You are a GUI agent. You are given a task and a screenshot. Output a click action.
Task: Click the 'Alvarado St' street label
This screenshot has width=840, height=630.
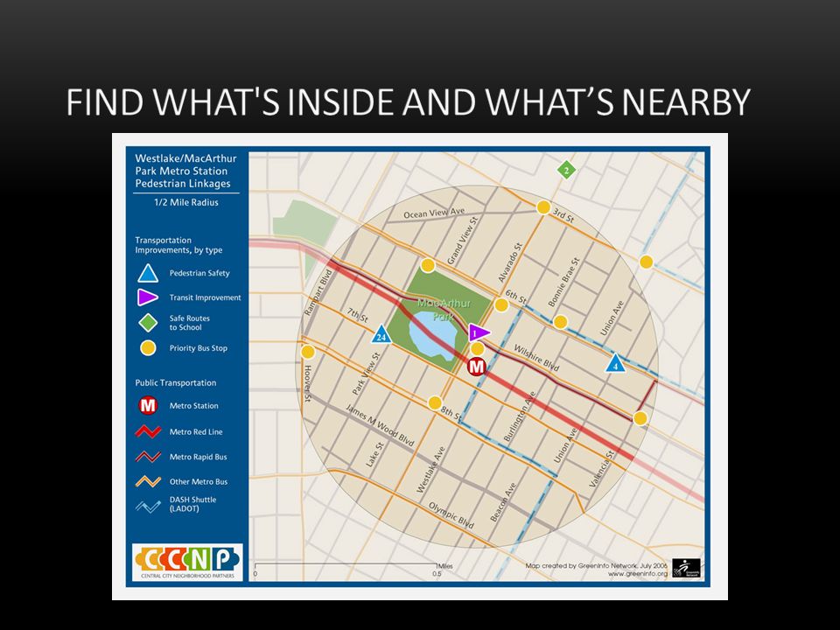pos(509,262)
